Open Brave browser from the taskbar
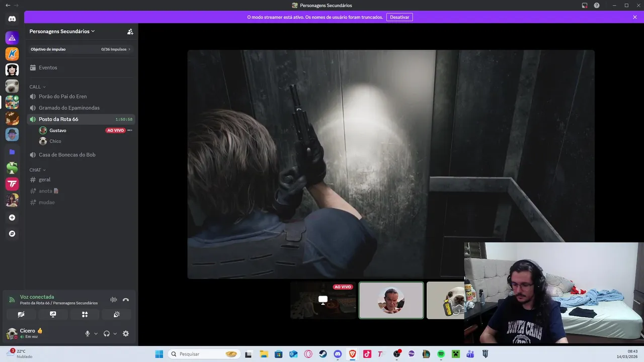The height and width of the screenshot is (362, 644). pyautogui.click(x=352, y=354)
